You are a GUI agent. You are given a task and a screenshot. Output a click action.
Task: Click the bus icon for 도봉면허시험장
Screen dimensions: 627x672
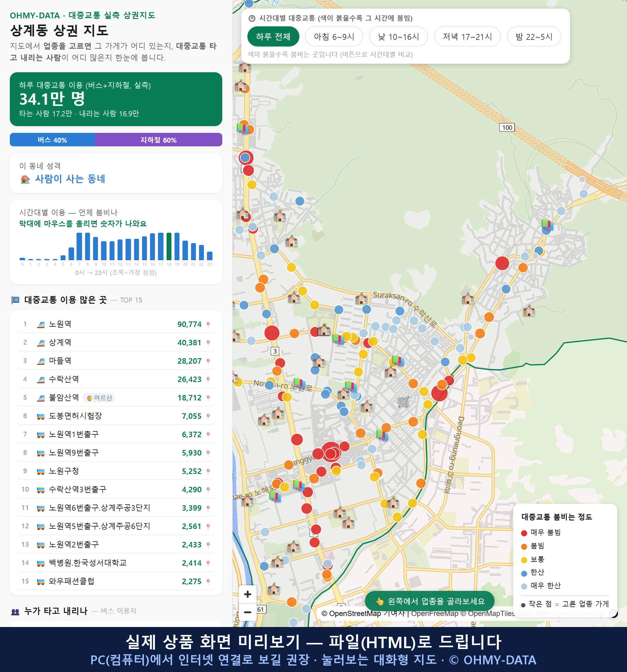coord(41,416)
